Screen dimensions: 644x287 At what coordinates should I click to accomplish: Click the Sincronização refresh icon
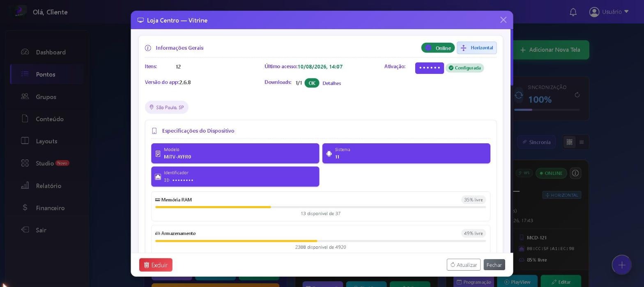pyautogui.click(x=577, y=95)
